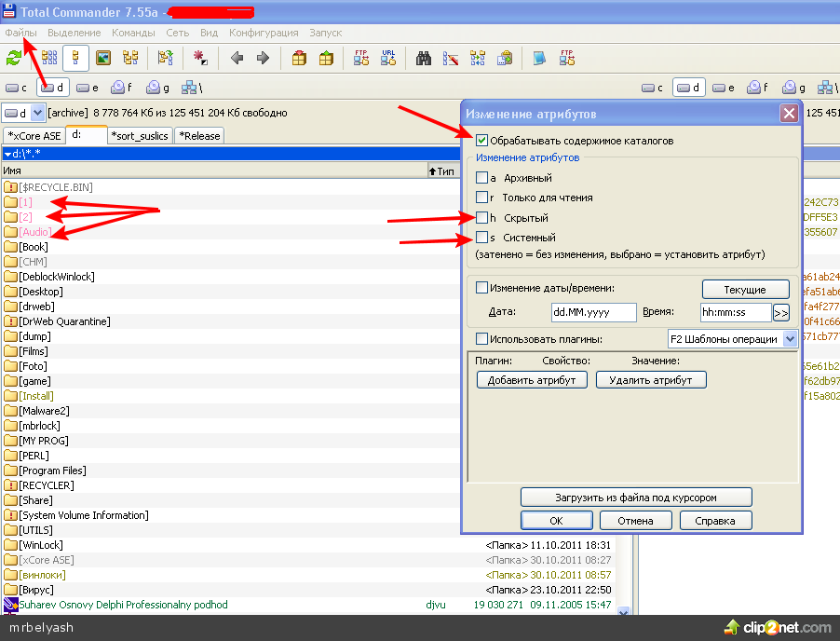
Task: Open file search with the binoculars icon
Action: click(x=424, y=58)
